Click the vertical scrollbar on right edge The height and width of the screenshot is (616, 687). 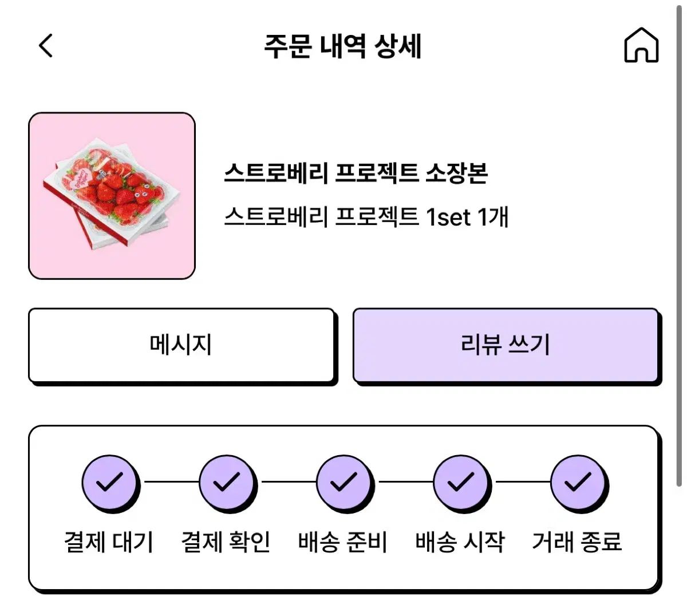(x=679, y=246)
